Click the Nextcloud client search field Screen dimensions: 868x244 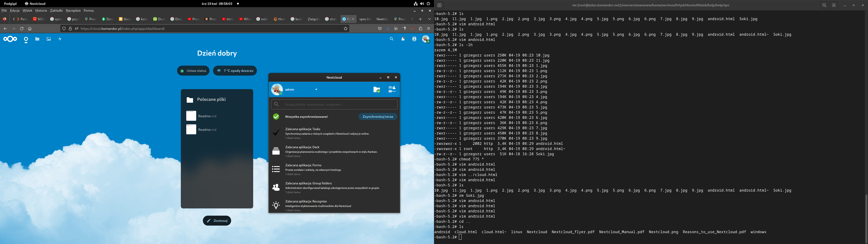click(x=334, y=104)
